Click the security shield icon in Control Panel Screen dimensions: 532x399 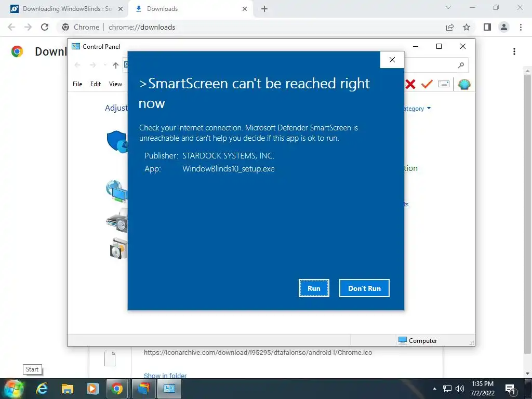[117, 141]
